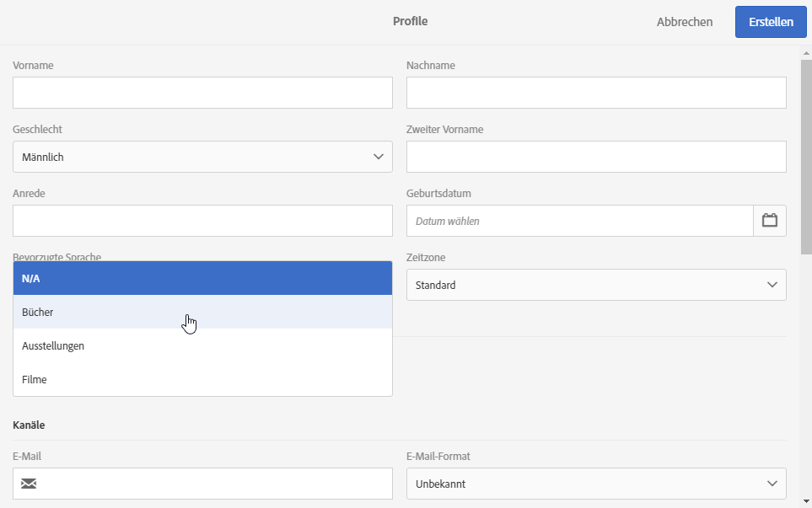Click into the Nachname input field
812x508 pixels.
point(595,93)
